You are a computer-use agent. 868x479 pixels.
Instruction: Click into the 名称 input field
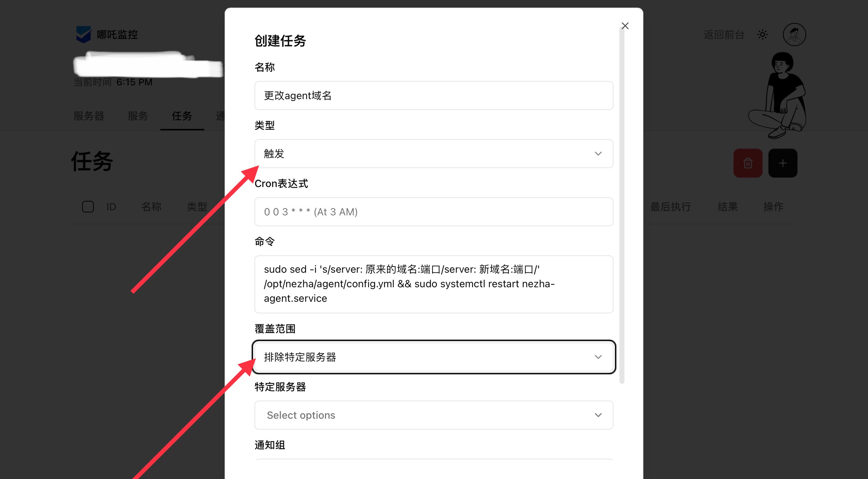(434, 96)
